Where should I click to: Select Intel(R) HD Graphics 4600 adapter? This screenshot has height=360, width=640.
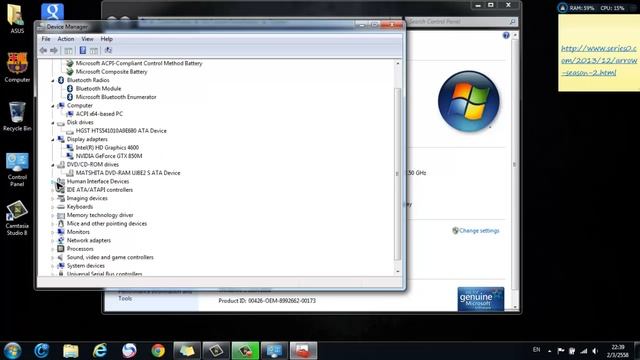107,148
